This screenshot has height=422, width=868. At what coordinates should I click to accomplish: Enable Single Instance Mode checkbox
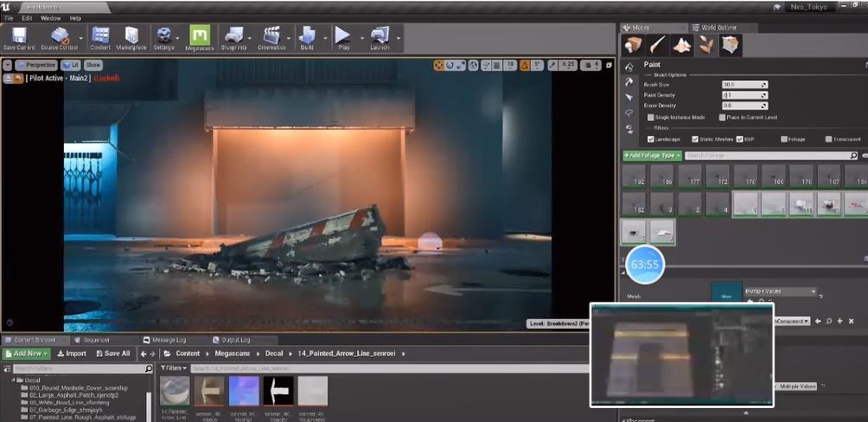tap(651, 117)
